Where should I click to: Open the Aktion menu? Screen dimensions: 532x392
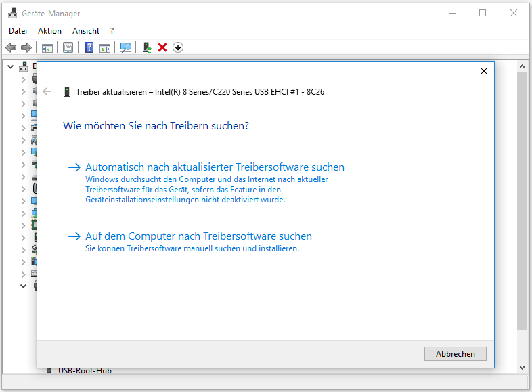[x=49, y=31]
